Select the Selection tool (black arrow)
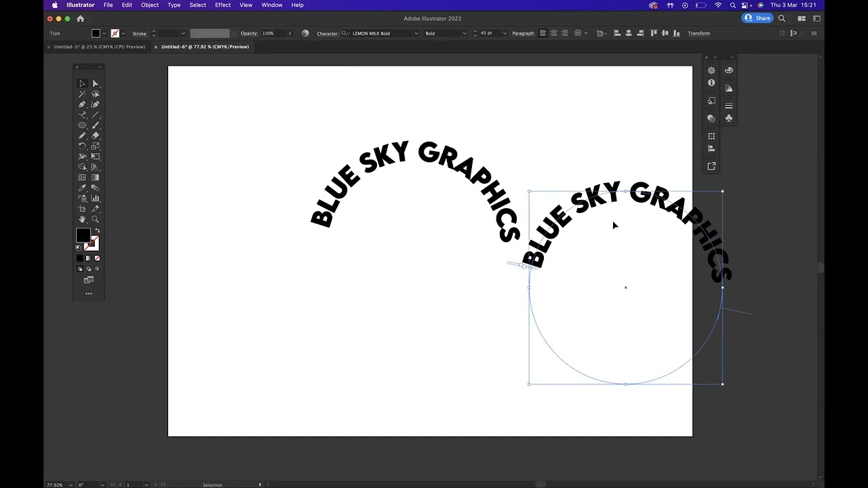Viewport: 868px width, 488px height. point(82,83)
